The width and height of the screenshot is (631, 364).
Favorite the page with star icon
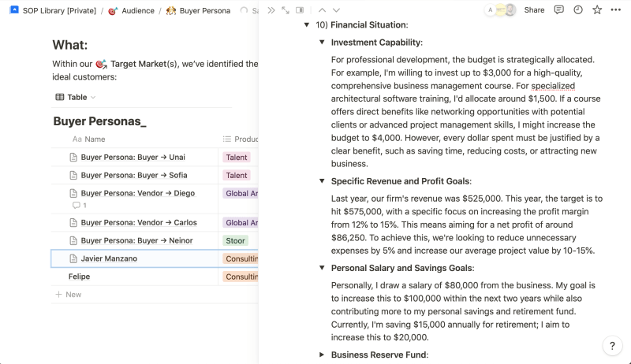597,10
